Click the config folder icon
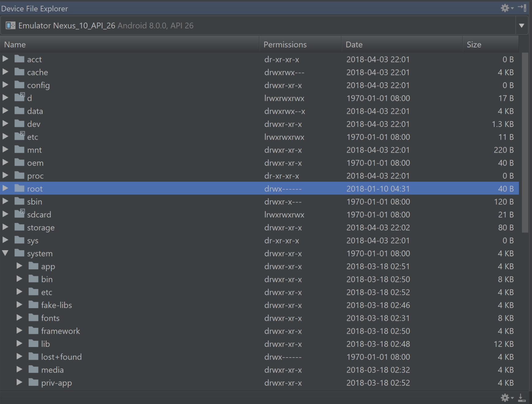This screenshot has height=404, width=532. [19, 85]
